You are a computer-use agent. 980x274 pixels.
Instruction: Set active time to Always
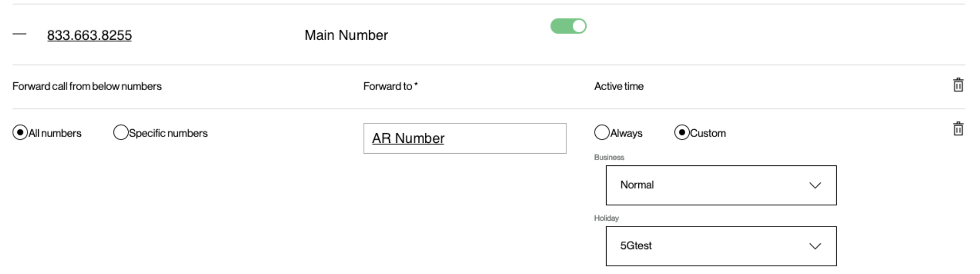602,133
